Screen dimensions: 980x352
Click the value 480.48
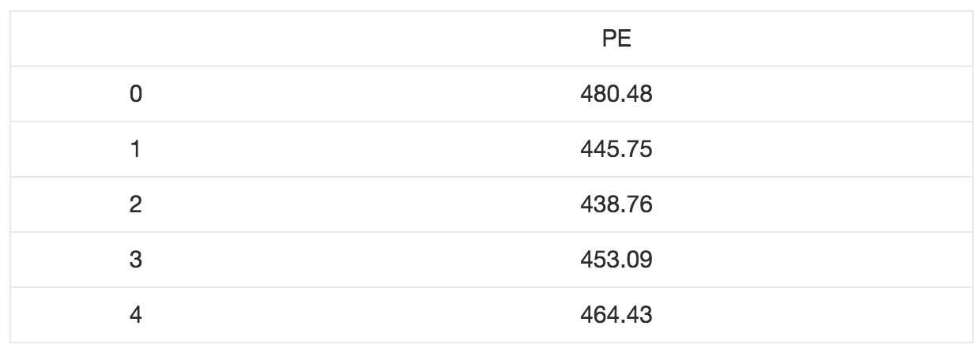pos(616,95)
